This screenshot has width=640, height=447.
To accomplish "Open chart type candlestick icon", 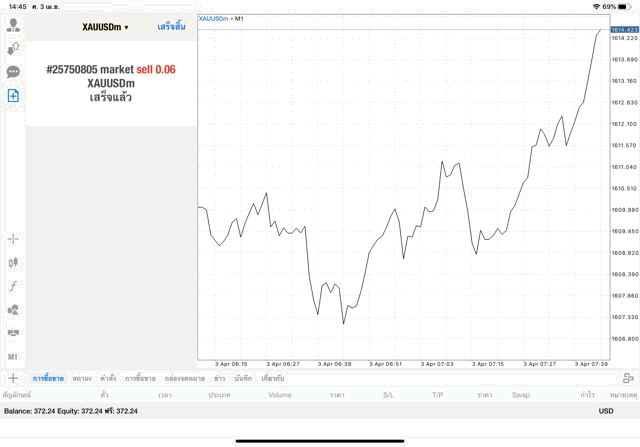I will [x=13, y=262].
